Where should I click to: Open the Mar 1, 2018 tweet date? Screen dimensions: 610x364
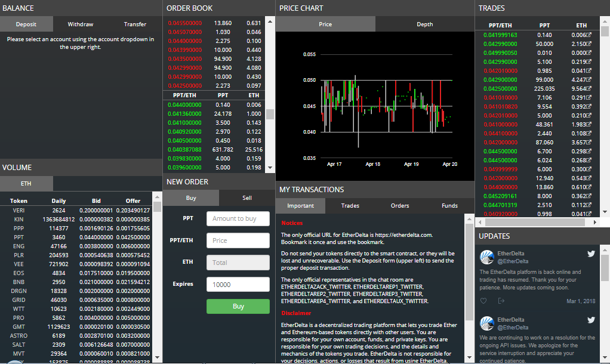(581, 301)
